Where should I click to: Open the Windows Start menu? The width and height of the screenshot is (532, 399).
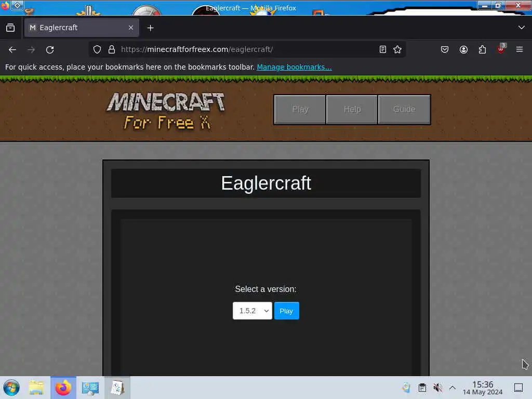[11, 388]
